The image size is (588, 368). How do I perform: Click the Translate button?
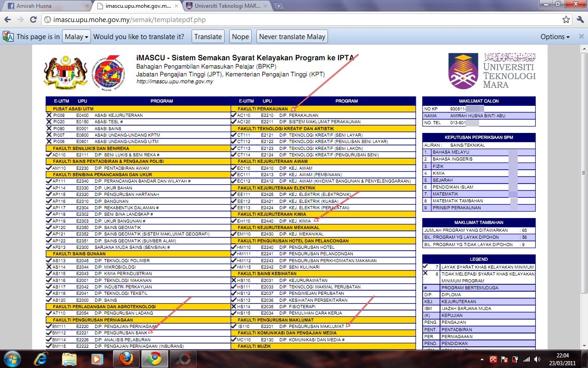(208, 37)
